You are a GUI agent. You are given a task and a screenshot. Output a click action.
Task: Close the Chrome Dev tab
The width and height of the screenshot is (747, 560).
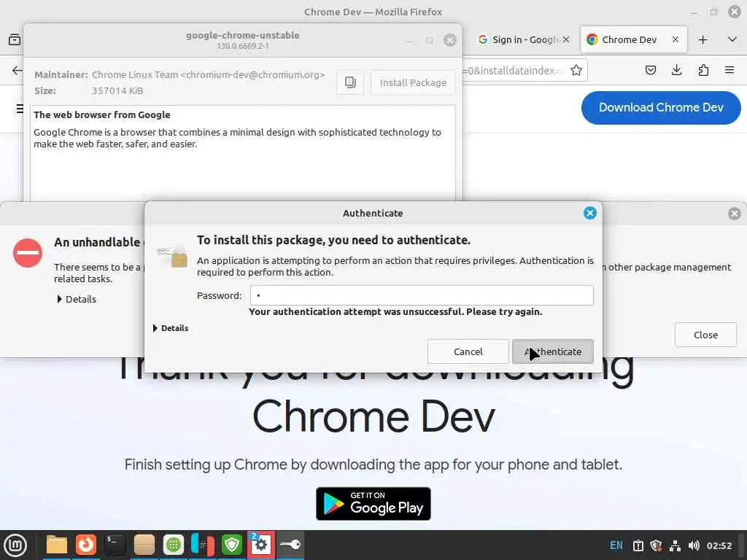pyautogui.click(x=675, y=39)
